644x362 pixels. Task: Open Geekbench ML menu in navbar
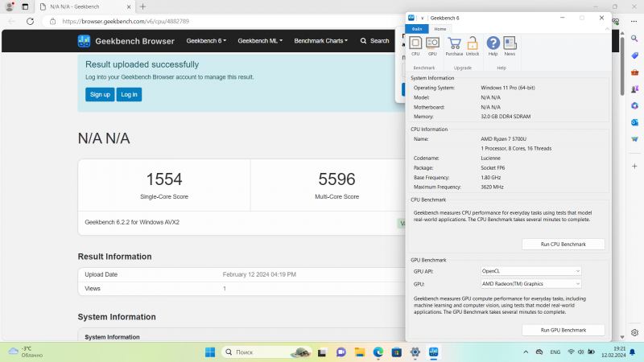tap(260, 41)
